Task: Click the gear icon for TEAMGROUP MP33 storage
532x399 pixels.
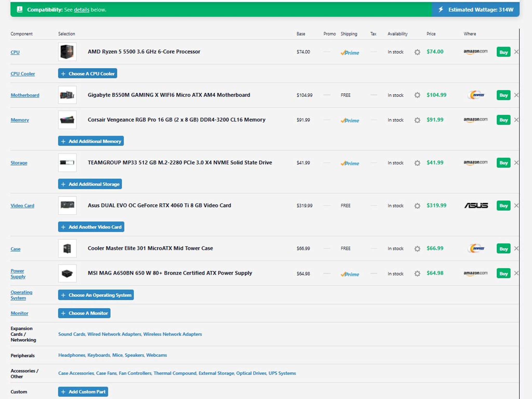Action: [x=417, y=163]
